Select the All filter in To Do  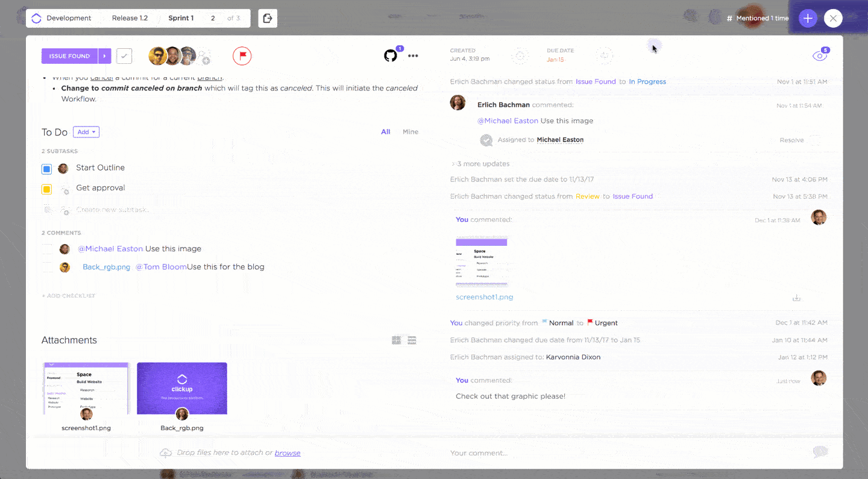(385, 132)
